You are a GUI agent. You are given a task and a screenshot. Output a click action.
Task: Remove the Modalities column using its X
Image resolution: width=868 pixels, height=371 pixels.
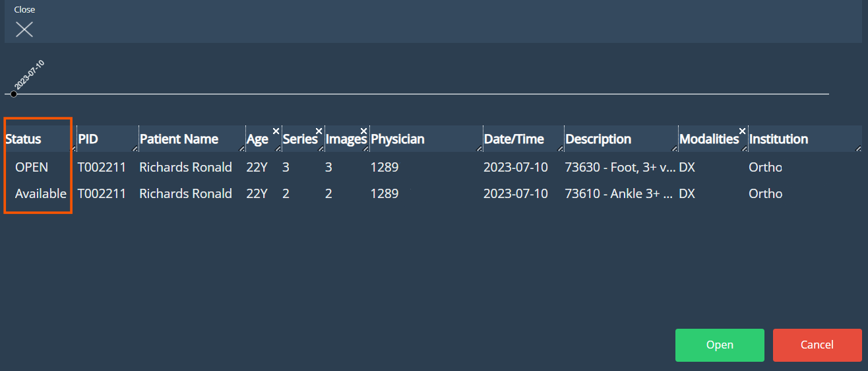tap(742, 131)
